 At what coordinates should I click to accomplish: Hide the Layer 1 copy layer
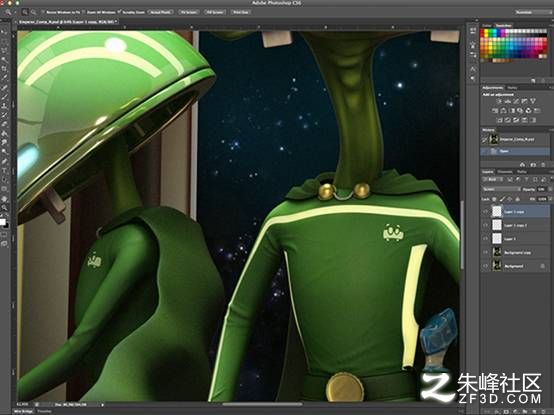click(485, 212)
